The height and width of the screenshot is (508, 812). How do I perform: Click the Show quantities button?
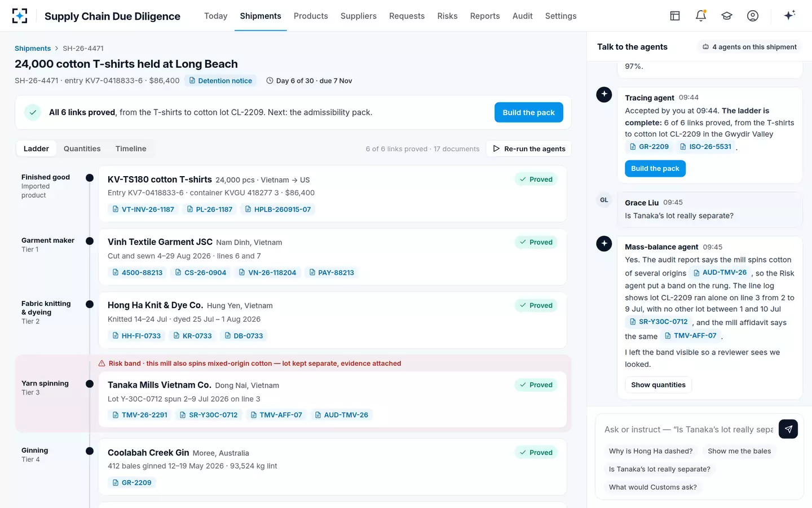tap(658, 385)
